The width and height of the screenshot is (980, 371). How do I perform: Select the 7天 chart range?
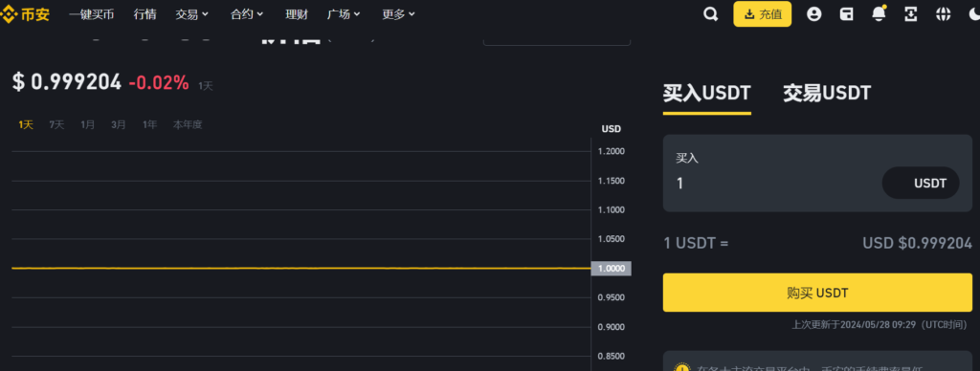pyautogui.click(x=56, y=125)
